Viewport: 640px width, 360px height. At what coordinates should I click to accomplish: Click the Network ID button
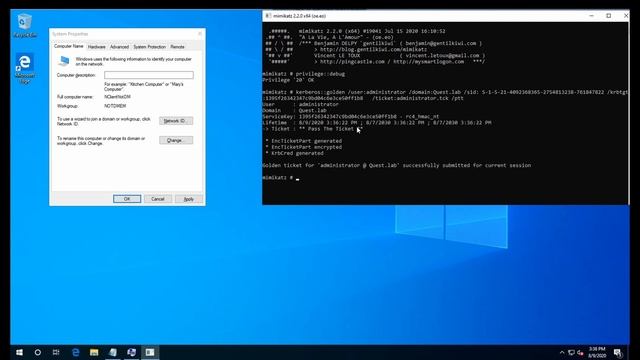[x=176, y=121]
